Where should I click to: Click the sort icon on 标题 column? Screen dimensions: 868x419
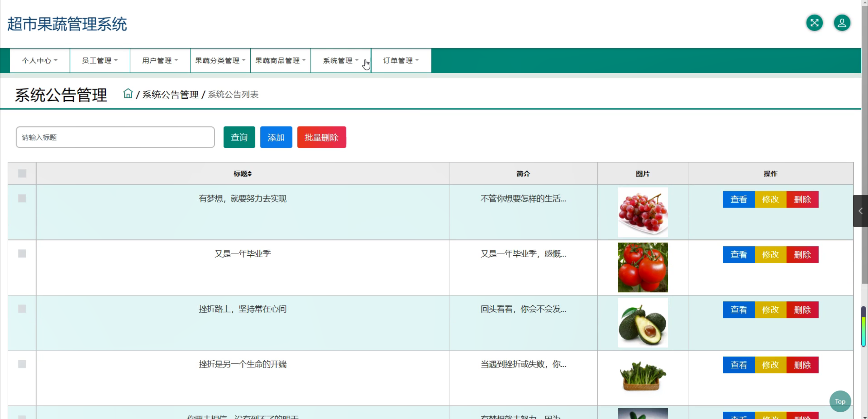250,173
